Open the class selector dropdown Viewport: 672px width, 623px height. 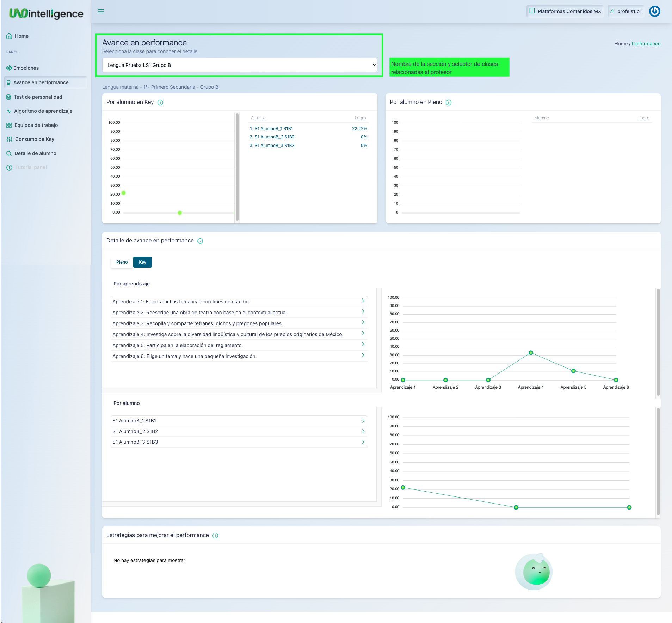(240, 65)
